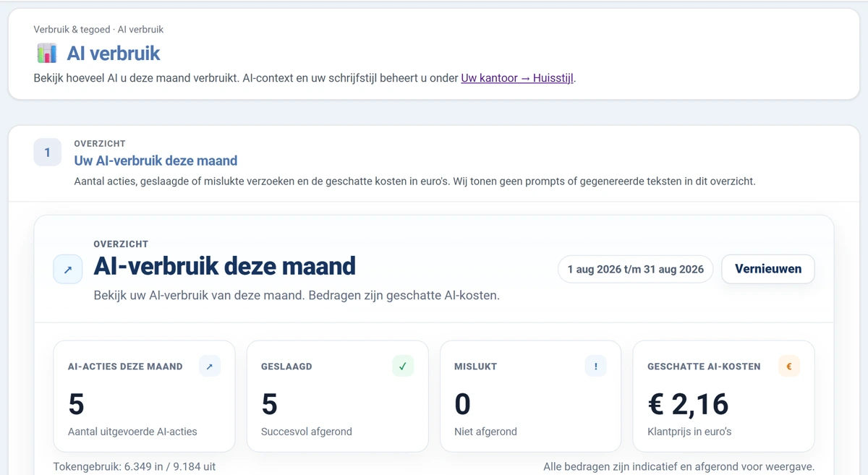Click the Tokengebruik: 6.349 in / 9.184 uit text
868x475 pixels.
(x=135, y=466)
